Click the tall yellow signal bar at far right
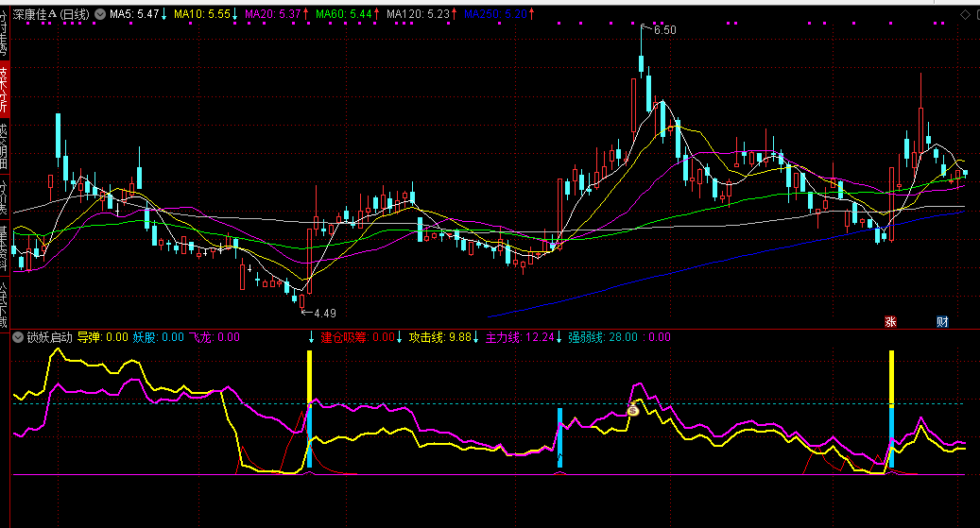Image resolution: width=980 pixels, height=528 pixels. (890, 378)
